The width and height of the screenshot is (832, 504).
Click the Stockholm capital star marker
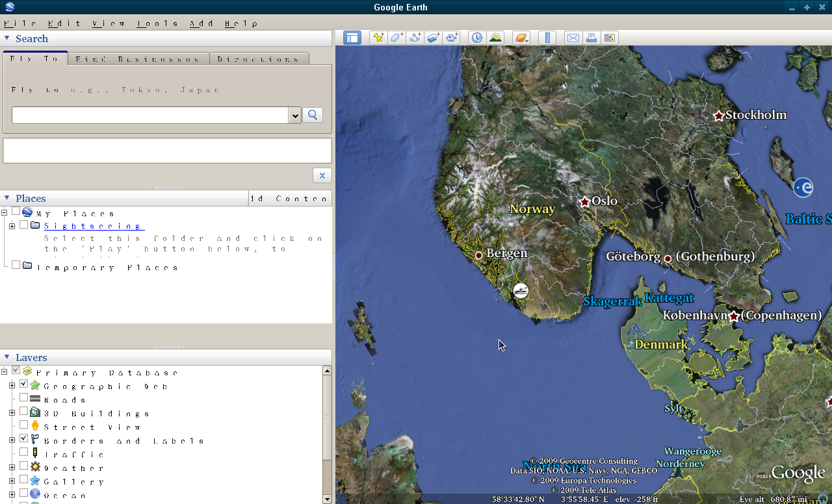[718, 116]
